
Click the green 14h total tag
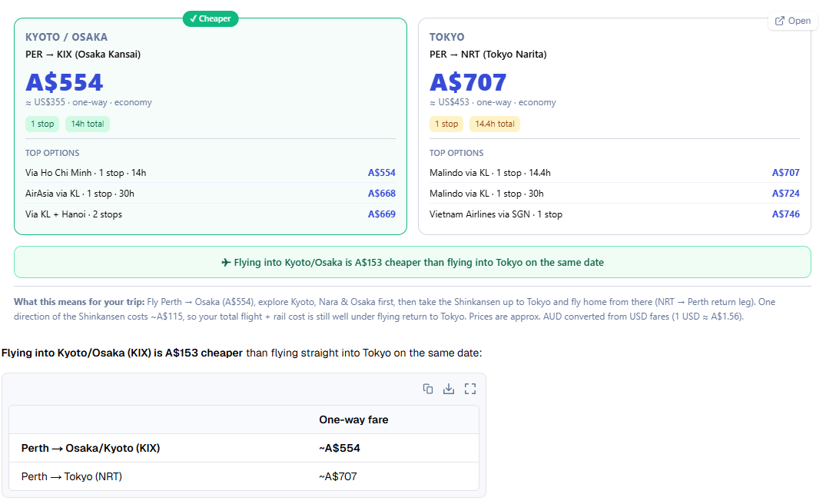coord(88,124)
